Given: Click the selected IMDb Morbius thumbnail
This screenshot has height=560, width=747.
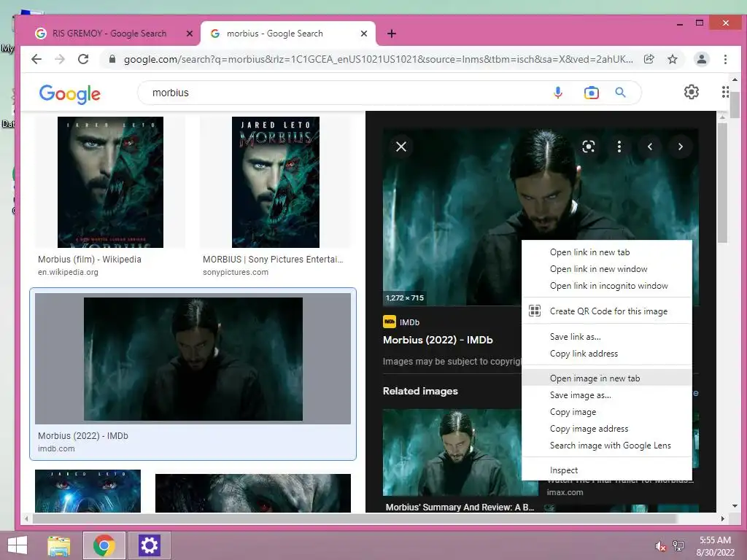Looking at the screenshot, I should tap(193, 359).
